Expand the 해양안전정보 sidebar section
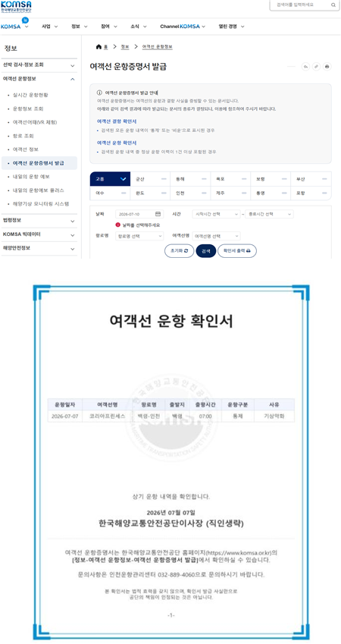The height and width of the screenshot is (644, 341). (x=39, y=248)
